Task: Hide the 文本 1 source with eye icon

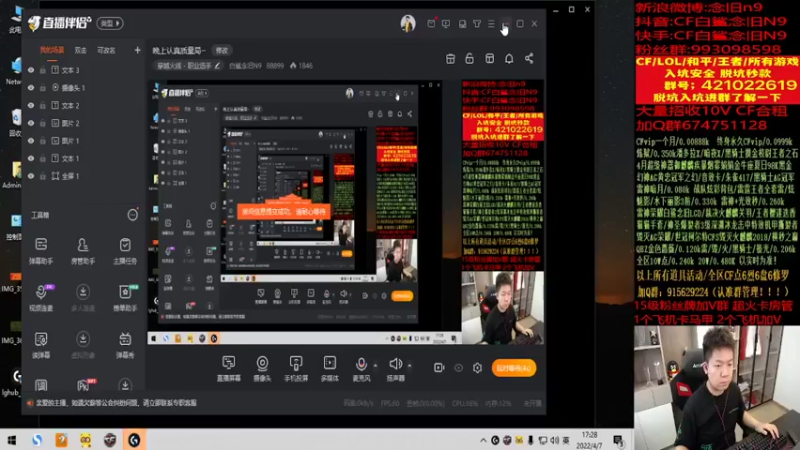Action: [x=31, y=158]
